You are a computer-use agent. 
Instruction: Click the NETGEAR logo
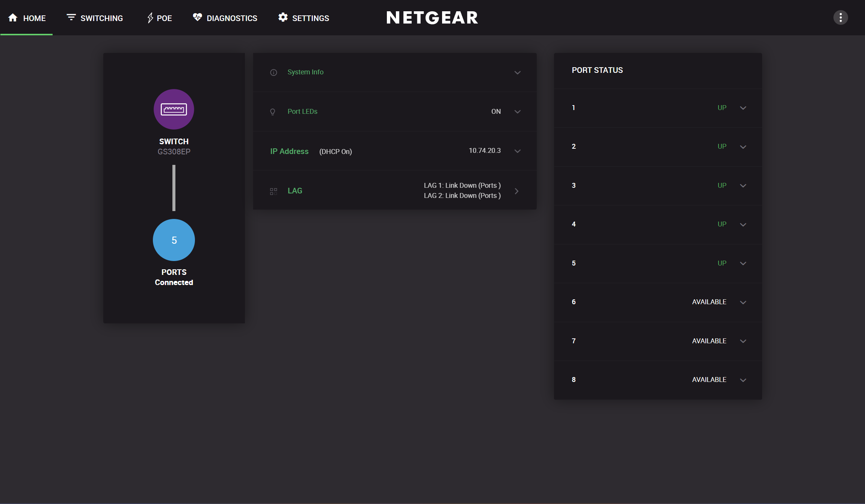[432, 18]
